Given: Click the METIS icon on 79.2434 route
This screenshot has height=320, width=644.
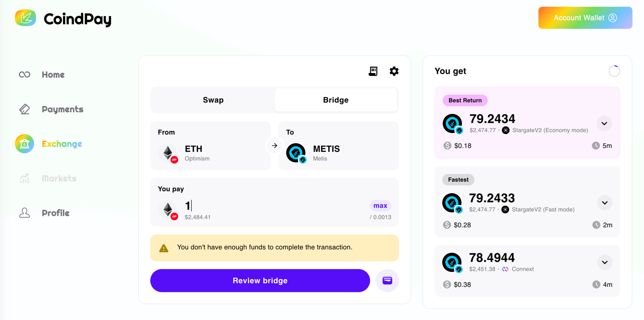Looking at the screenshot, I should coord(452,123).
